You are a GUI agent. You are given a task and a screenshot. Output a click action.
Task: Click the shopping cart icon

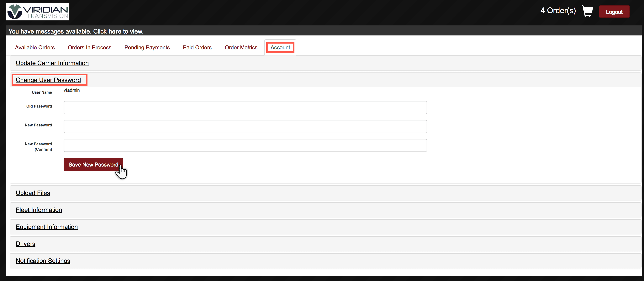587,11
